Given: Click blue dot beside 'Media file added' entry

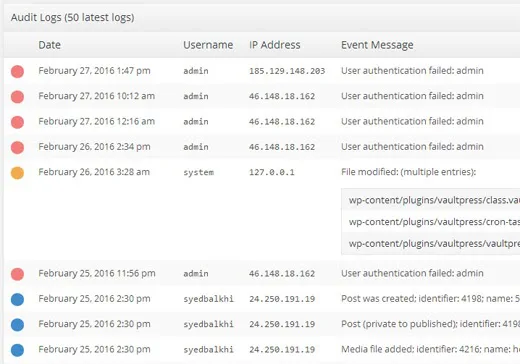Looking at the screenshot, I should [17, 350].
